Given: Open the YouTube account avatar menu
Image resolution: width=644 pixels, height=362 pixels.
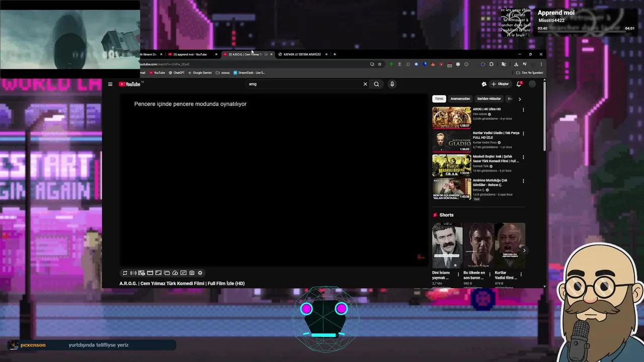Looking at the screenshot, I should point(532,84).
